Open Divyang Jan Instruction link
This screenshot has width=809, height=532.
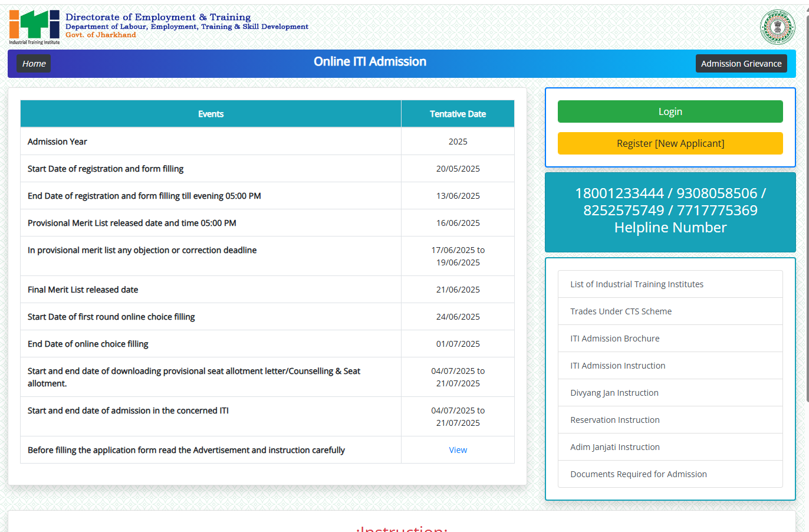614,393
